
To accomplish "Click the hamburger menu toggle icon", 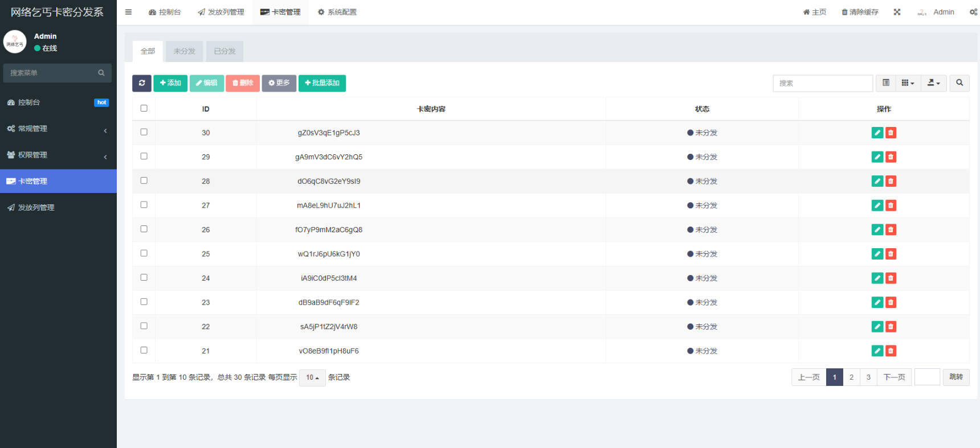I will point(128,12).
